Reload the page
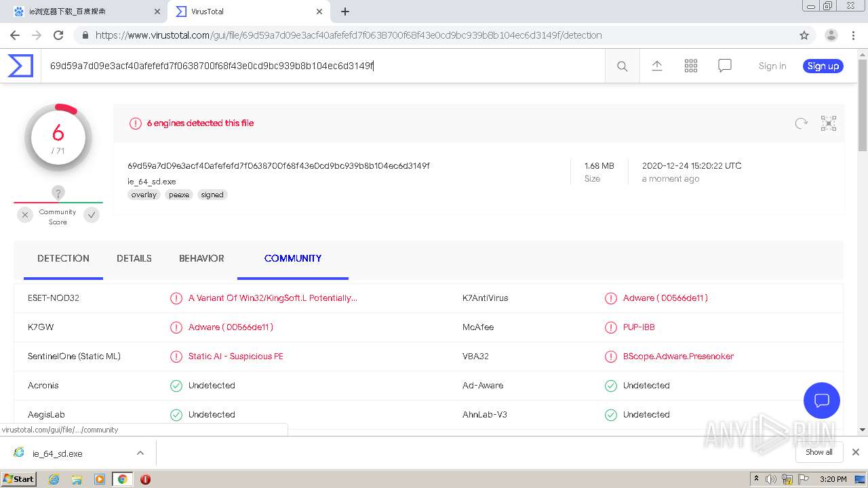868x488 pixels. pyautogui.click(x=58, y=35)
